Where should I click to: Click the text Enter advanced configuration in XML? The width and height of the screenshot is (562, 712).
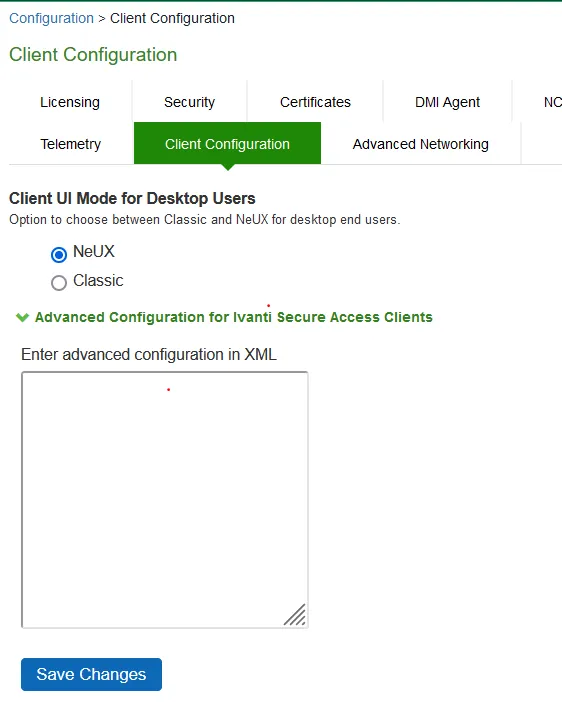pyautogui.click(x=149, y=354)
